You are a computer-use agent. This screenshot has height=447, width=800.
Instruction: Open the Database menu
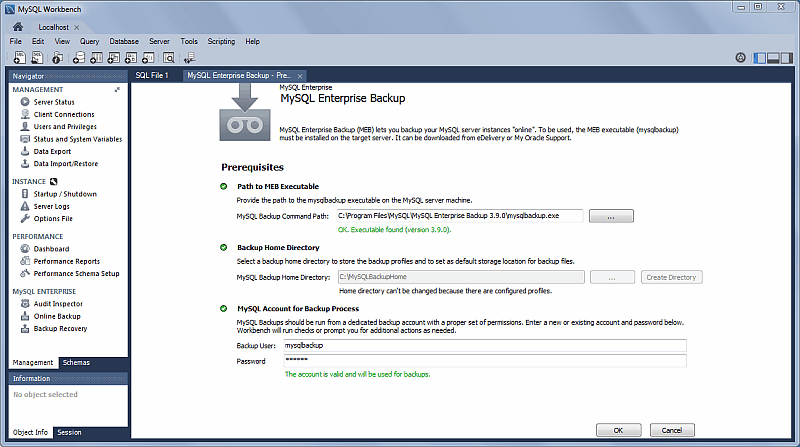(124, 41)
